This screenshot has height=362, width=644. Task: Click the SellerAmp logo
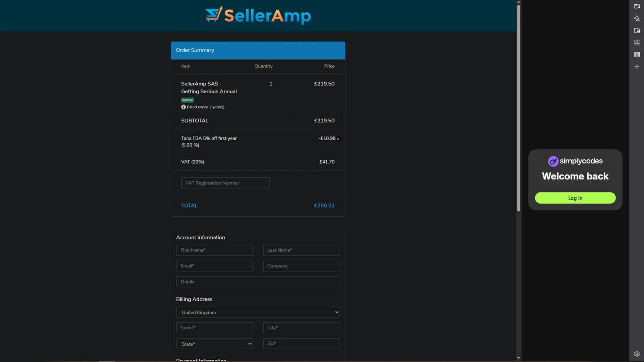[258, 15]
